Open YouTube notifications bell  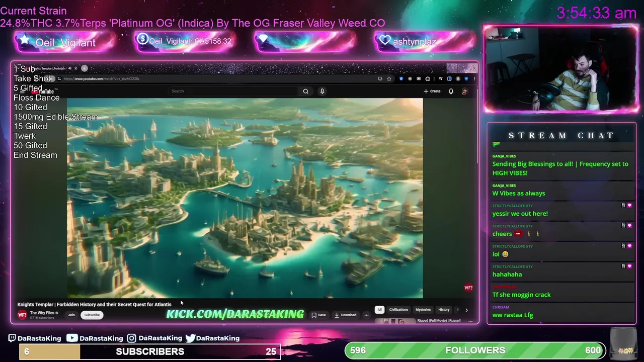point(451,91)
